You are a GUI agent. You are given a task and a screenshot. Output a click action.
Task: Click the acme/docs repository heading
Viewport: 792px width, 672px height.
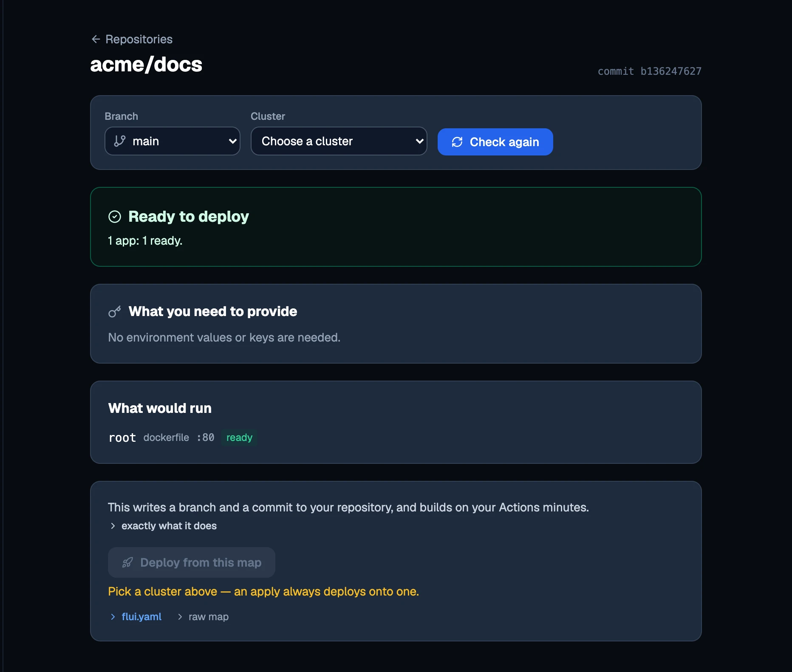[x=146, y=65]
